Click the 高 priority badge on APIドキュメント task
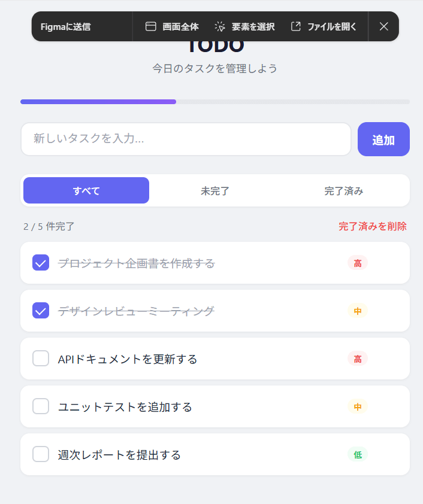The image size is (423, 504). pyautogui.click(x=358, y=359)
